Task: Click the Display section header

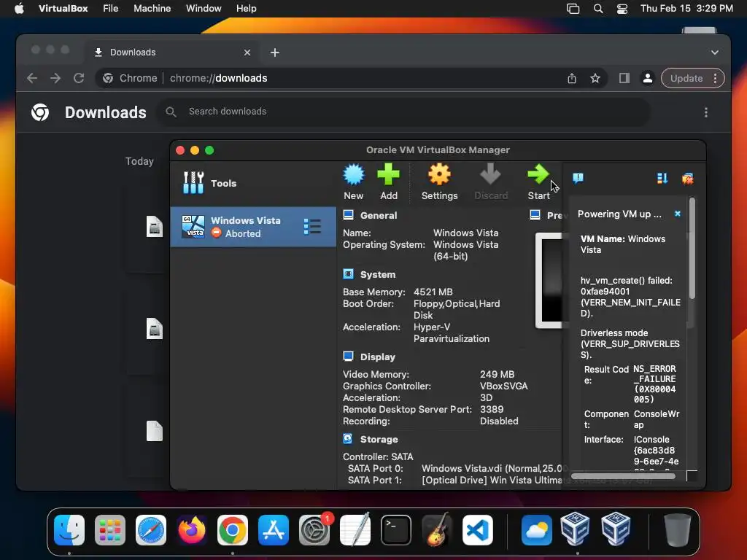Action: click(378, 357)
